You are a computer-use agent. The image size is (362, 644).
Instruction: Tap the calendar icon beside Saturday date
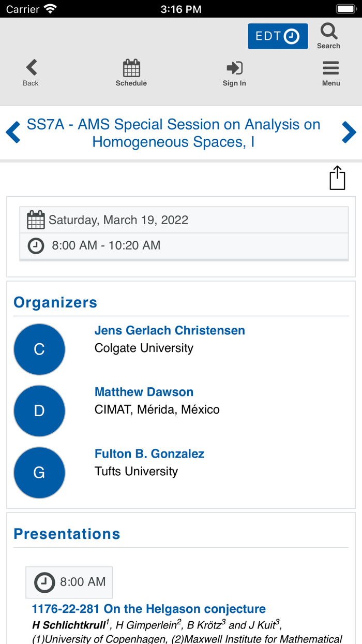[x=36, y=220]
